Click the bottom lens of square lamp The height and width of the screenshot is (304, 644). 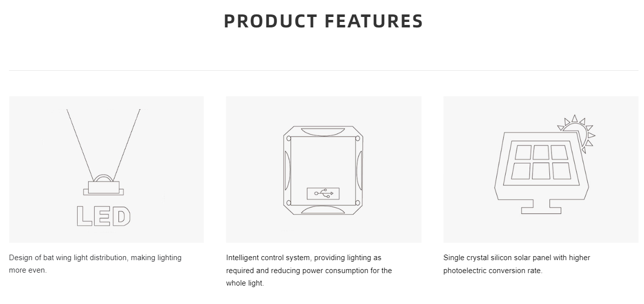pos(323,209)
